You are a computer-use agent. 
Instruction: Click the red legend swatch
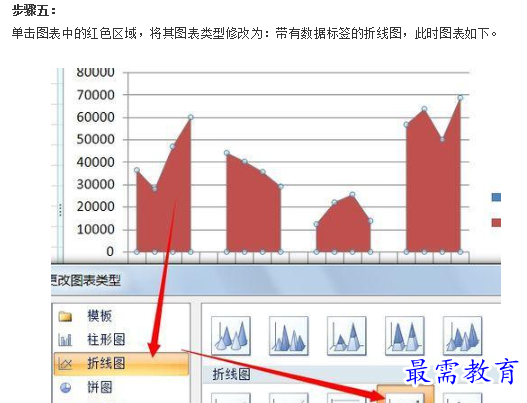tap(496, 223)
